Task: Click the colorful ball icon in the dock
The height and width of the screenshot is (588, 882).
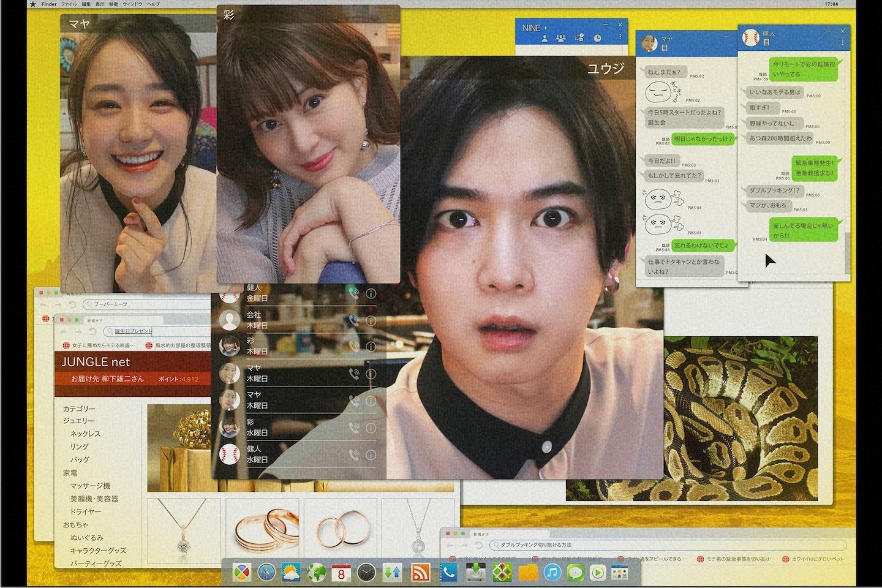Action: click(243, 573)
